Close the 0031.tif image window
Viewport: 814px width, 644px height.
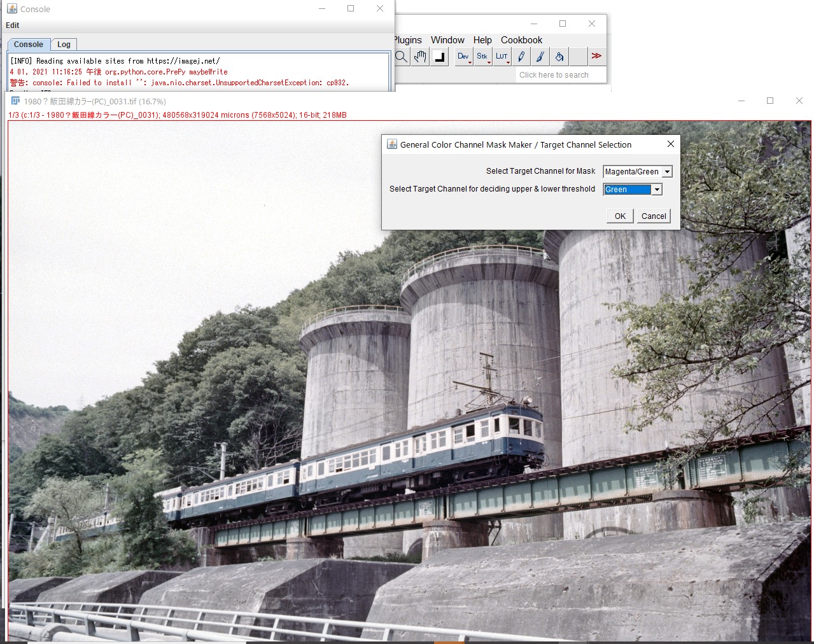tap(799, 101)
